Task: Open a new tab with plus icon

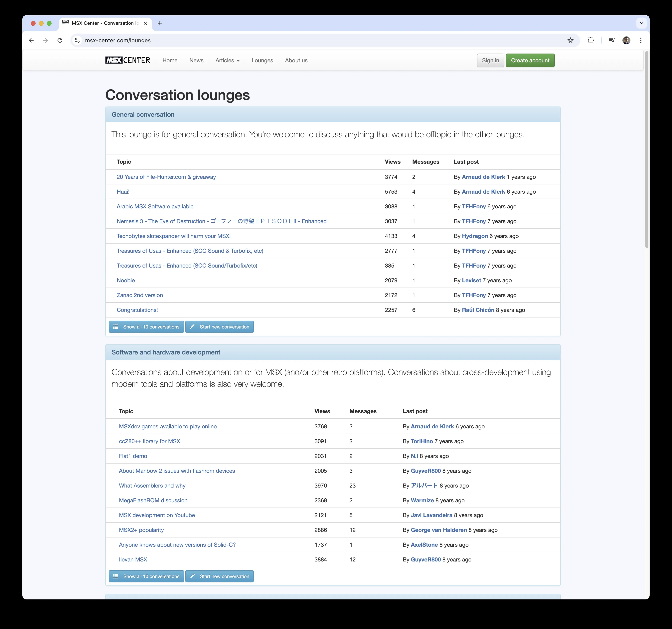Action: click(x=160, y=23)
